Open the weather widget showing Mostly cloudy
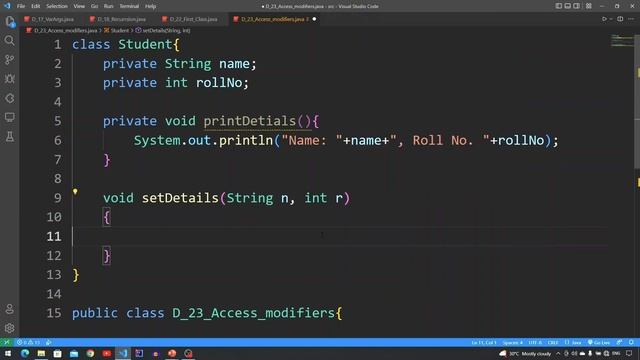 525,353
